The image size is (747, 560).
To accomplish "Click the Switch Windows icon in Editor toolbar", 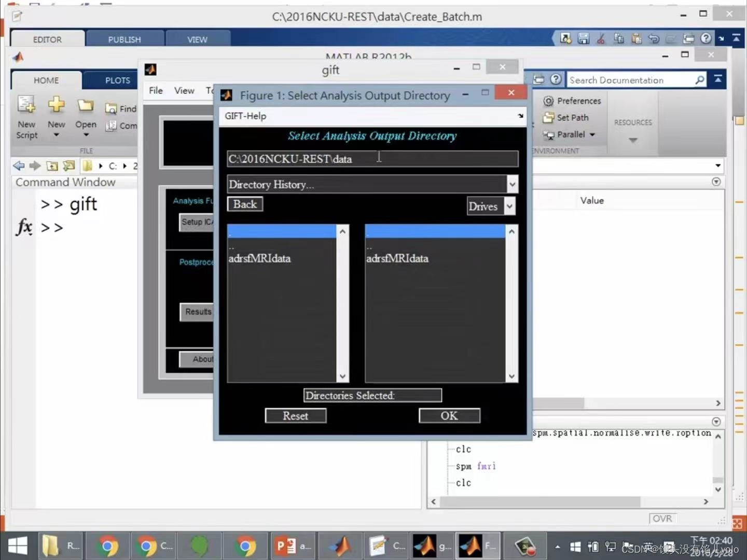I will click(688, 38).
